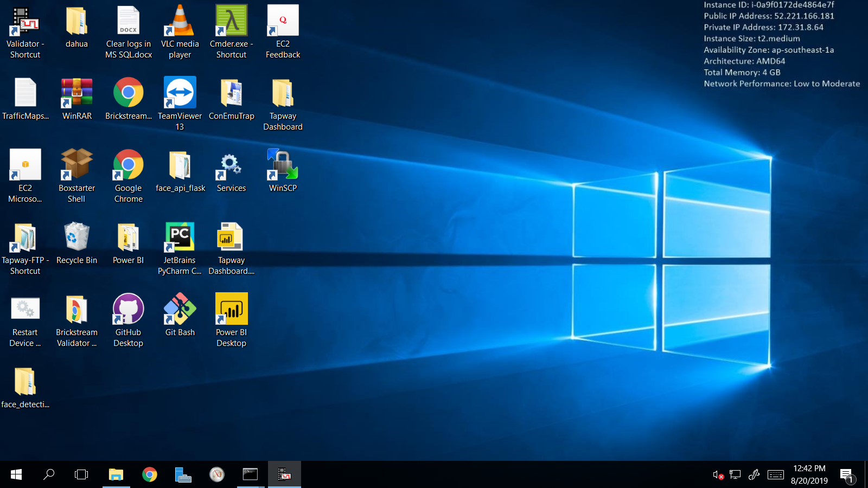Select the Tapway Dashboard folder icon
868x488 pixels.
tap(283, 105)
